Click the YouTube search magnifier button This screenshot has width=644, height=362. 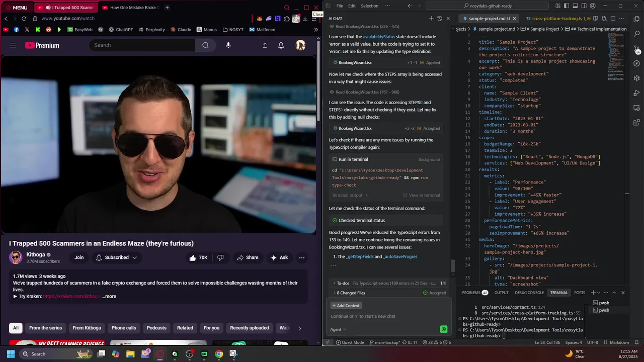pyautogui.click(x=205, y=45)
